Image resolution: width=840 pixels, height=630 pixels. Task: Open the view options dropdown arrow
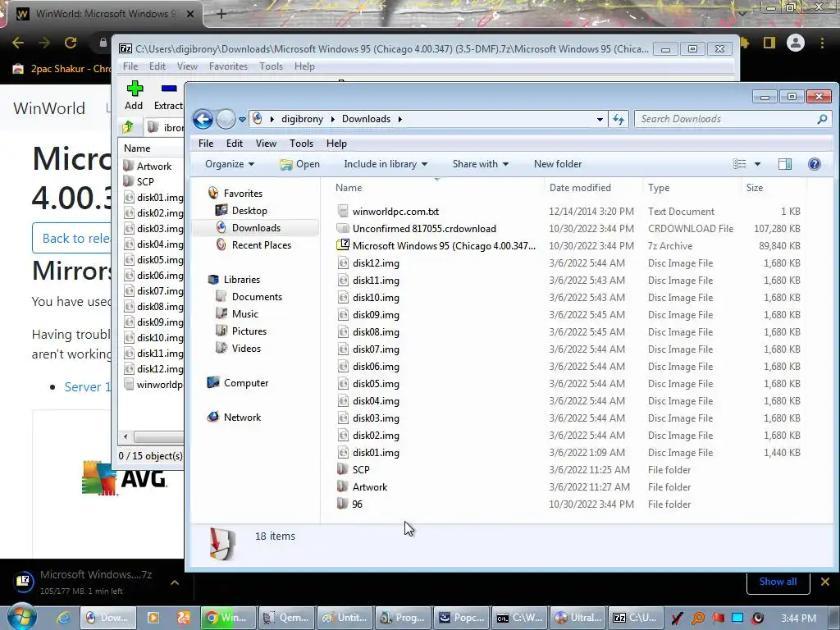tap(757, 164)
